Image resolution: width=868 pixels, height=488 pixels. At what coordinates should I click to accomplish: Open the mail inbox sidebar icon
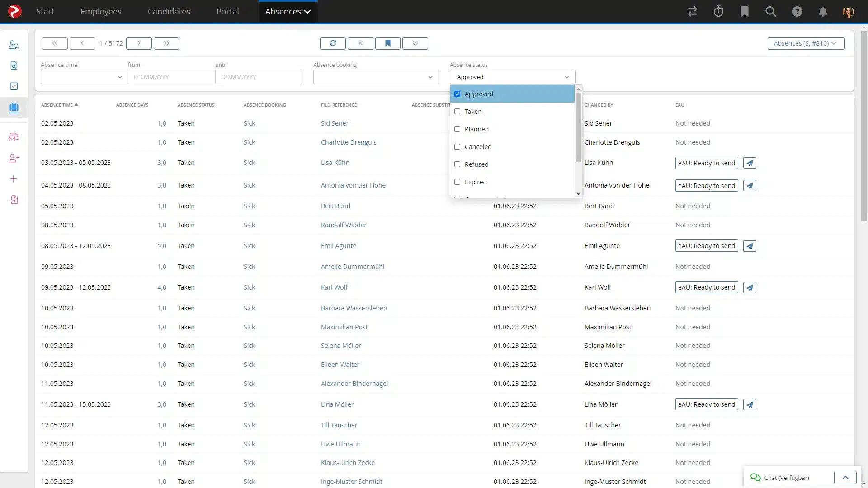point(14,137)
